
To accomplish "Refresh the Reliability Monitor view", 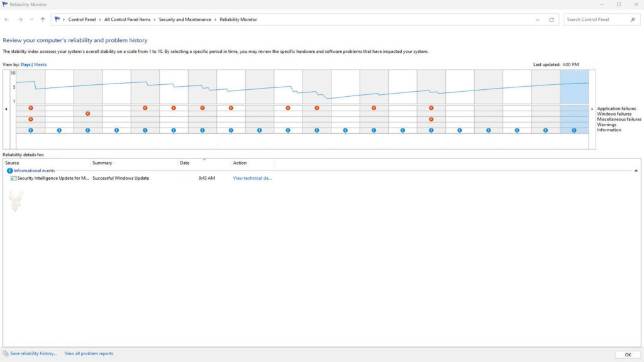I will click(x=552, y=19).
